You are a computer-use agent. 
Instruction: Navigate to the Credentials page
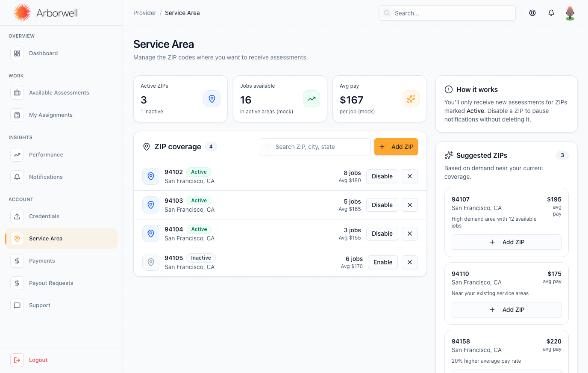tap(44, 216)
